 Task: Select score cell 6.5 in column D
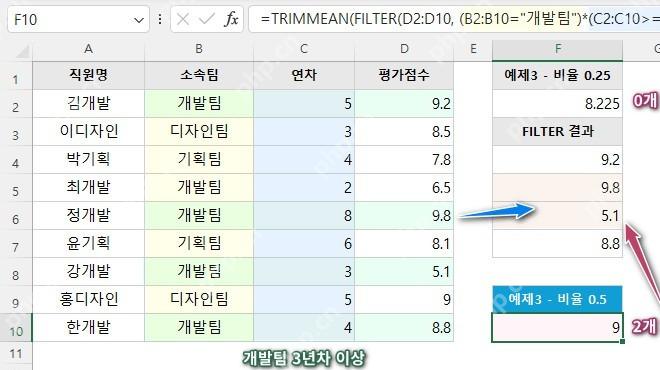coord(404,187)
